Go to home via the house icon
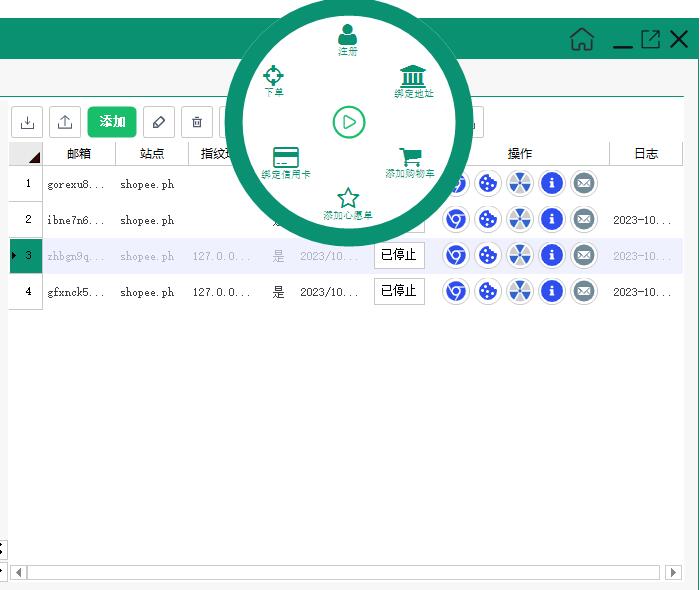 coord(582,39)
